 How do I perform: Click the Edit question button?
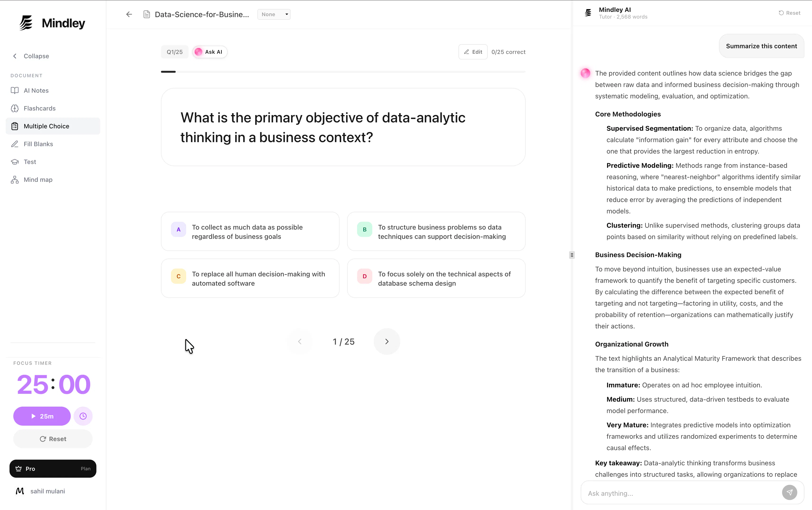point(473,52)
